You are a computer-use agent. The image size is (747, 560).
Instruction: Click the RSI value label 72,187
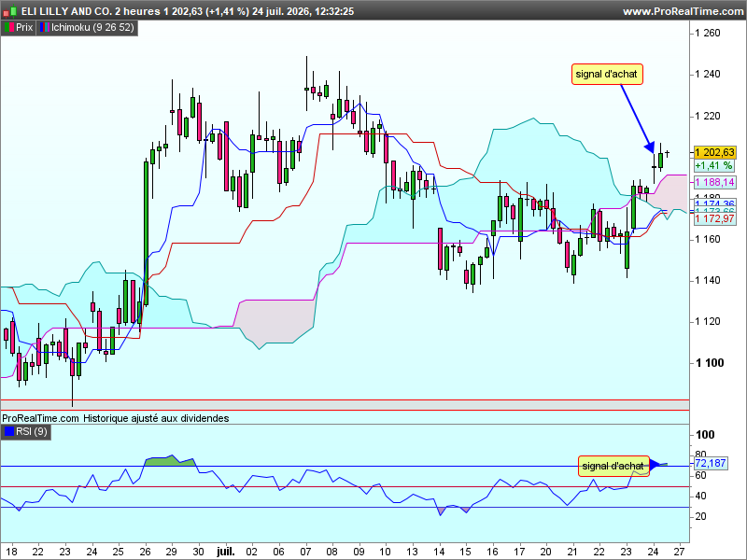tap(711, 463)
